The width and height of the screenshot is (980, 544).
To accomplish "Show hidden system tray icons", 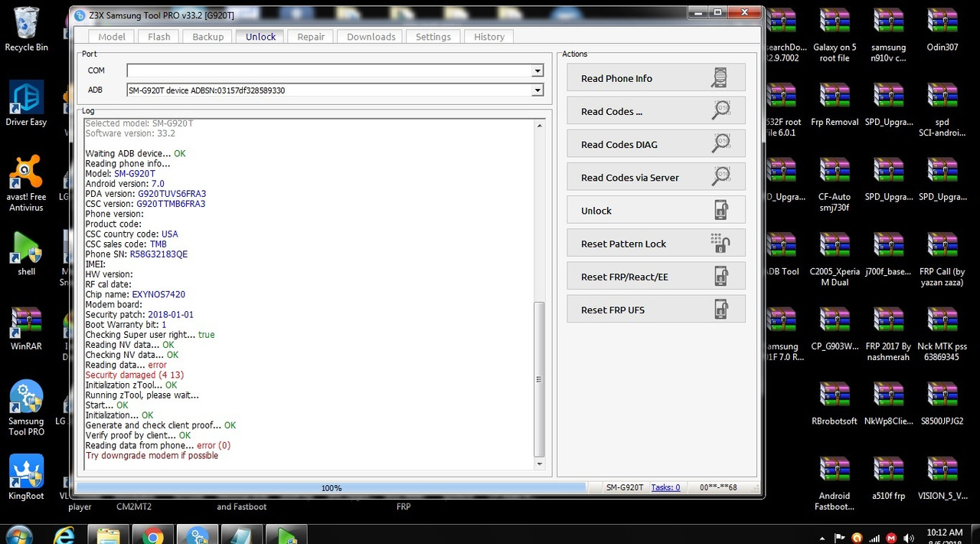I will [823, 537].
